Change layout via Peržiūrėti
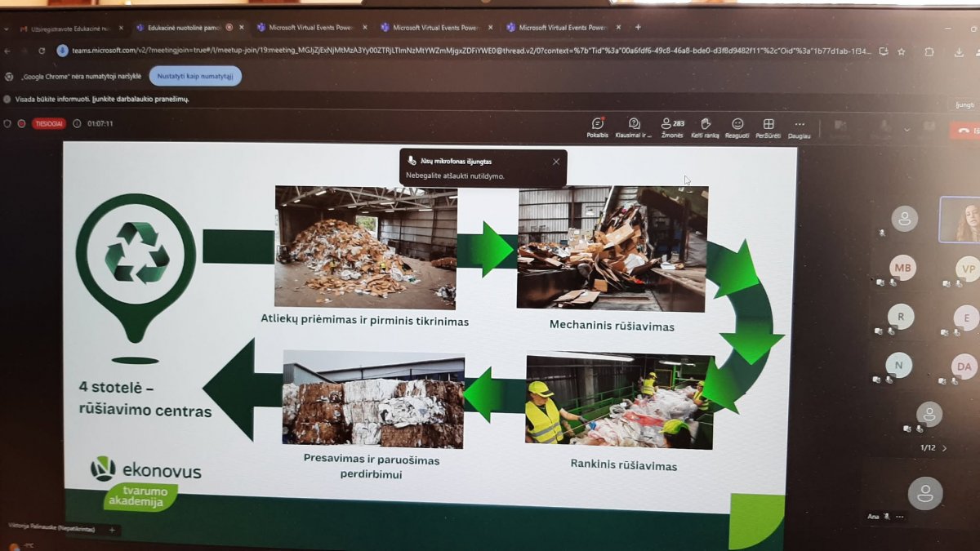 (768, 127)
